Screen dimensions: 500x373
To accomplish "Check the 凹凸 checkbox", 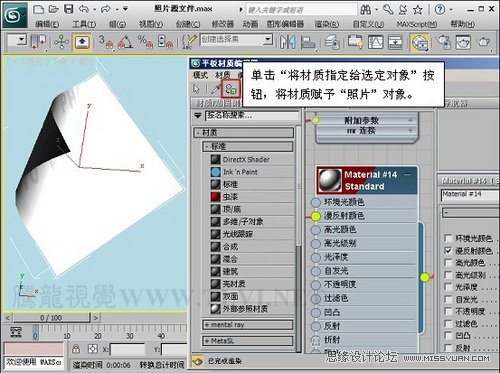I will tap(448, 336).
